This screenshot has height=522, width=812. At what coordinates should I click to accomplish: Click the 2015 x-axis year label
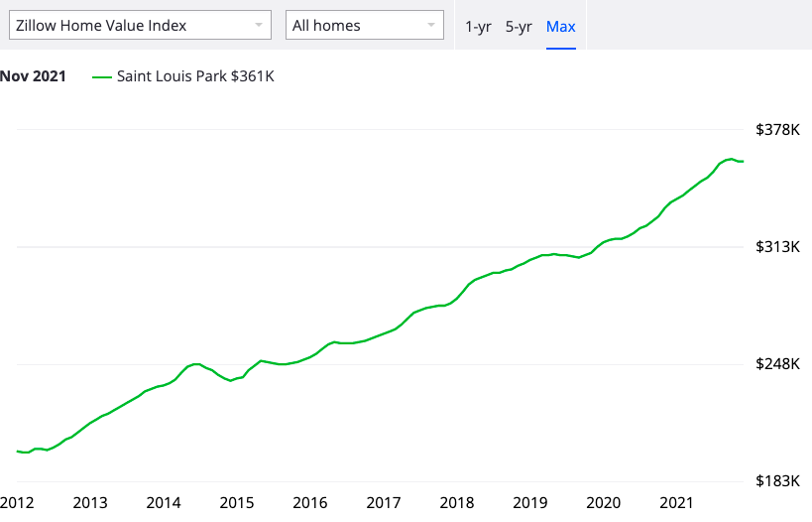[237, 503]
